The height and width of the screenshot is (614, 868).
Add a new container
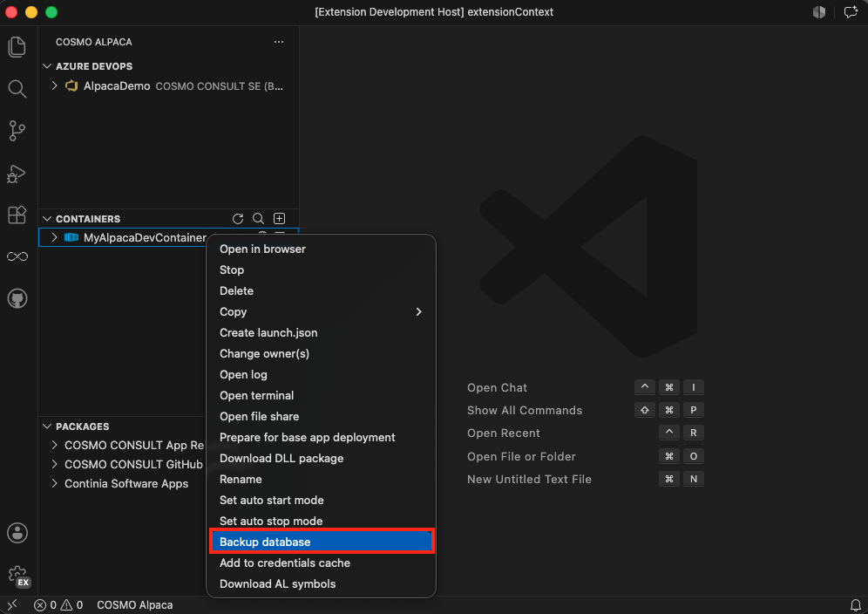[280, 219]
